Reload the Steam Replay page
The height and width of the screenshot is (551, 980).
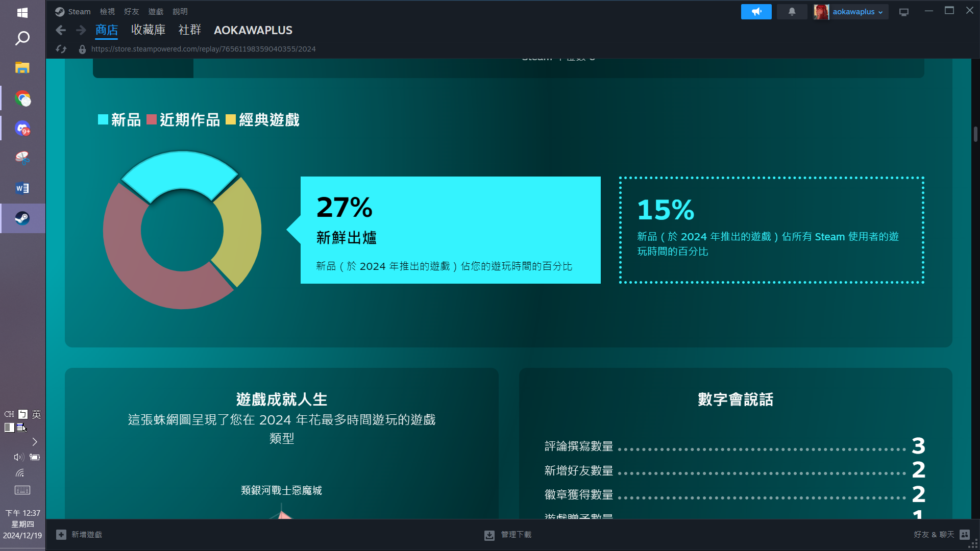coord(61,49)
